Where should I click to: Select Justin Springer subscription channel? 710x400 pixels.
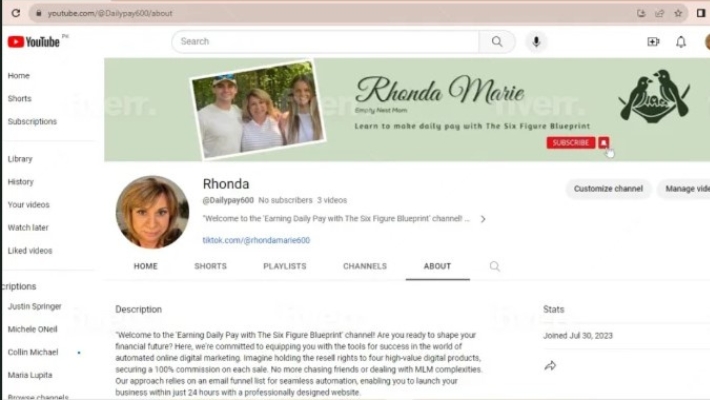[34, 306]
